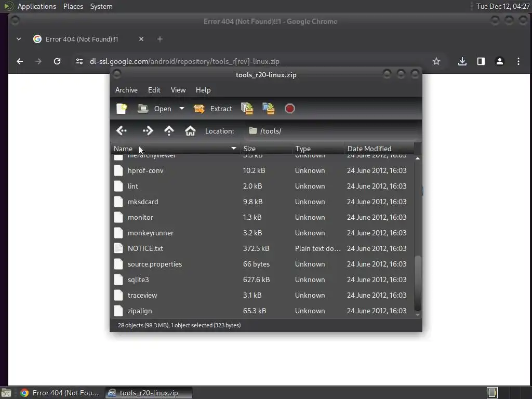The width and height of the screenshot is (532, 399).
Task: Click the Add files to archive icon
Action: 247,109
